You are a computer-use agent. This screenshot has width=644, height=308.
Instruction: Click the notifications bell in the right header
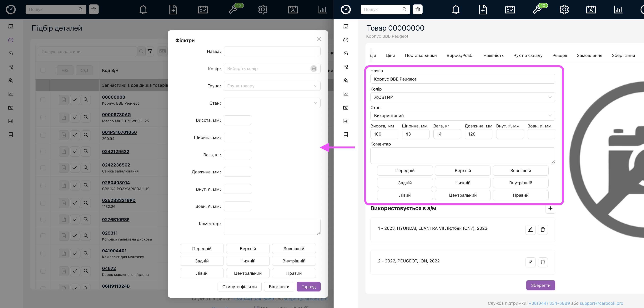click(455, 9)
